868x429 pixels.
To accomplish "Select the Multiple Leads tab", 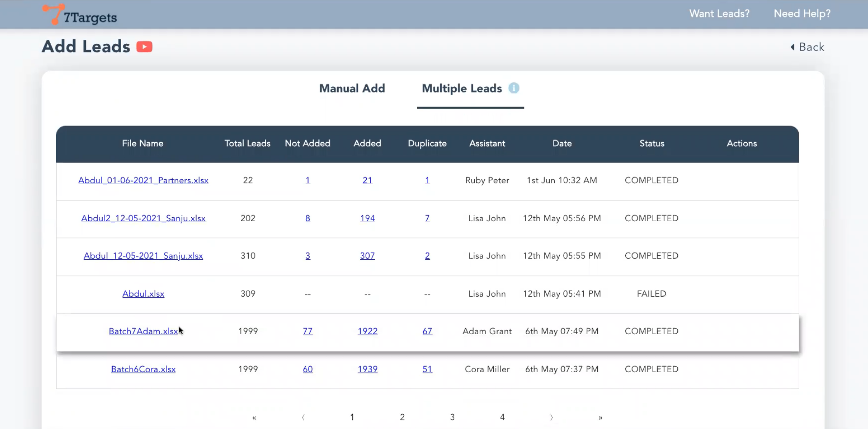I will (462, 89).
